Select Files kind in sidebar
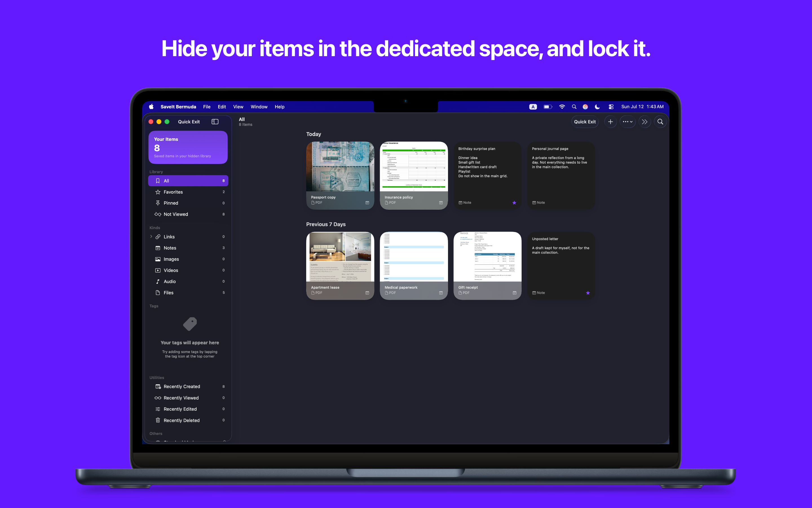812x508 pixels. coord(188,293)
